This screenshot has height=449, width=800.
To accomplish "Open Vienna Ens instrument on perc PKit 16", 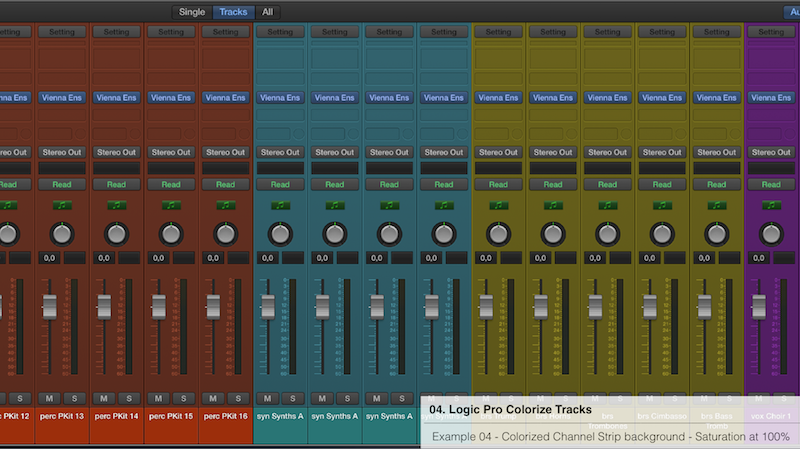I will (226, 97).
